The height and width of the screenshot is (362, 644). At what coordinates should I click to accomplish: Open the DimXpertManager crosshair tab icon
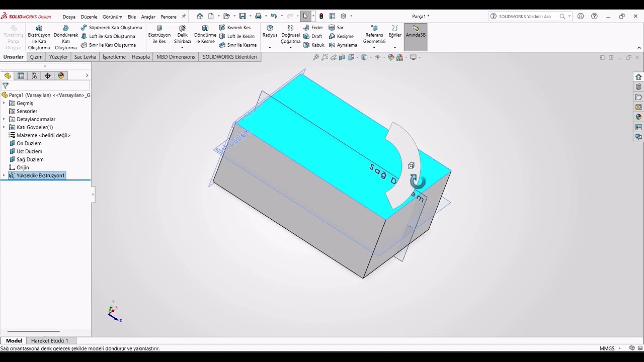point(48,75)
